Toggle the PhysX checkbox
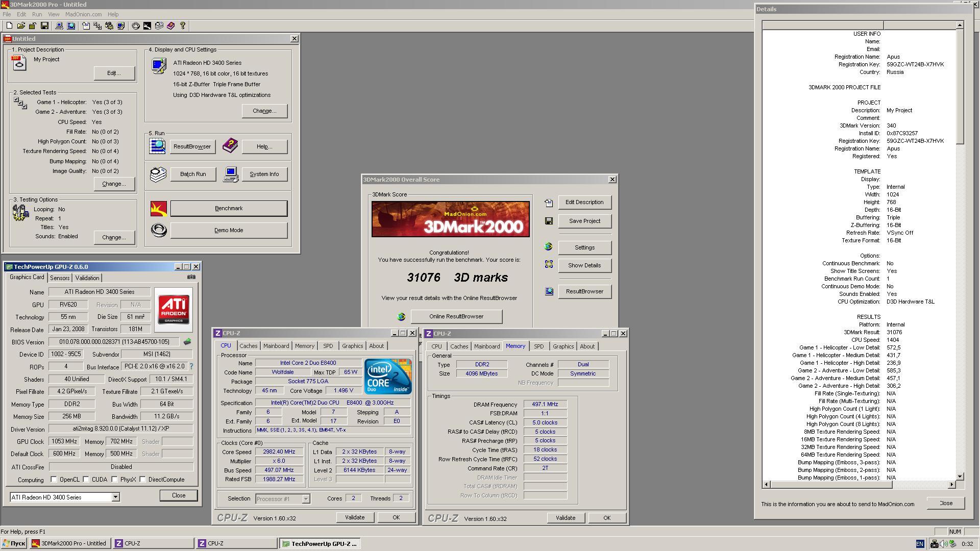Image resolution: width=980 pixels, height=551 pixels. [114, 480]
